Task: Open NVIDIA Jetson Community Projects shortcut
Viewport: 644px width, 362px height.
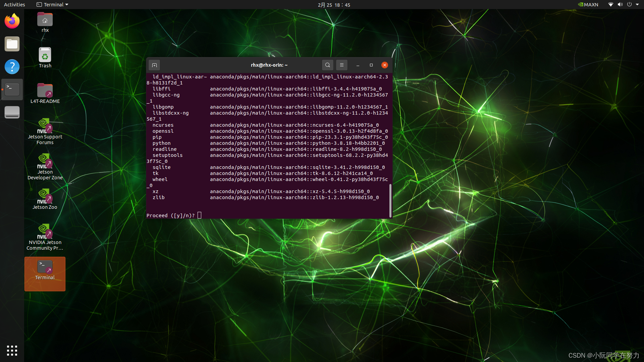Action: pyautogui.click(x=45, y=237)
